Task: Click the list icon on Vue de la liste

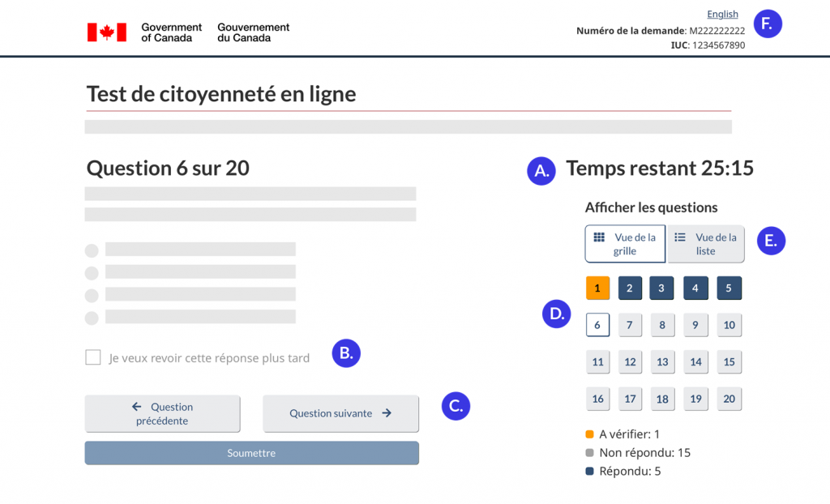Action: (678, 237)
